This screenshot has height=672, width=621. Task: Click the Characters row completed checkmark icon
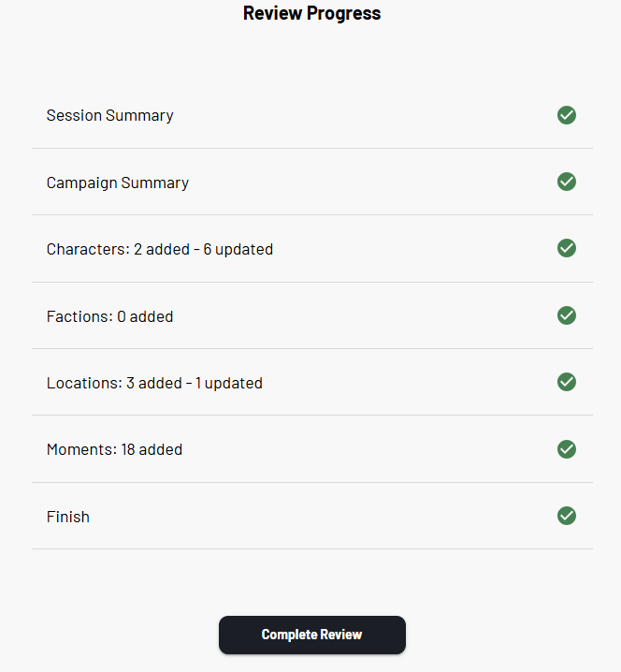point(566,248)
